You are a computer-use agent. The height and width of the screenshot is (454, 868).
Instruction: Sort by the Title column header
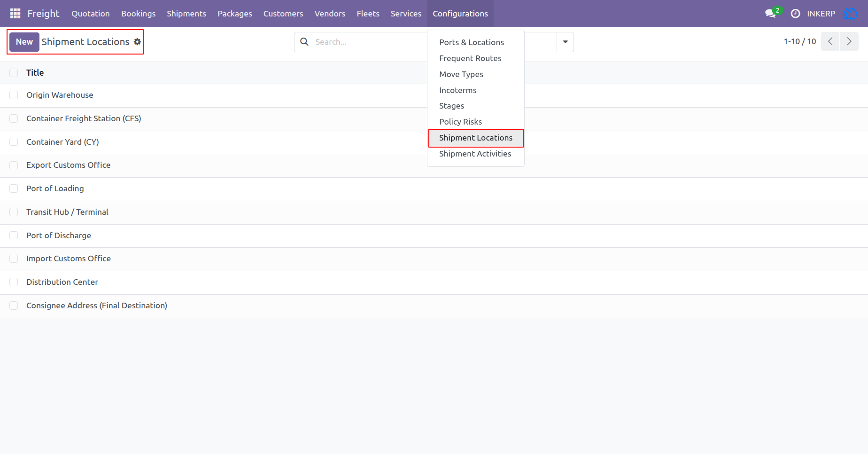click(x=35, y=73)
